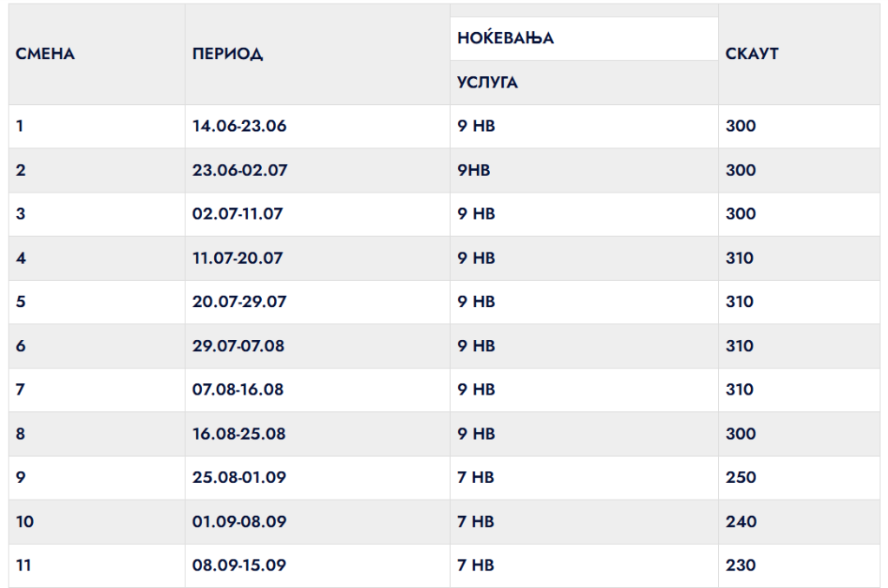Viewport: 888px width, 588px height.
Task: Click the period 14.06-23.06 cell
Action: (239, 126)
